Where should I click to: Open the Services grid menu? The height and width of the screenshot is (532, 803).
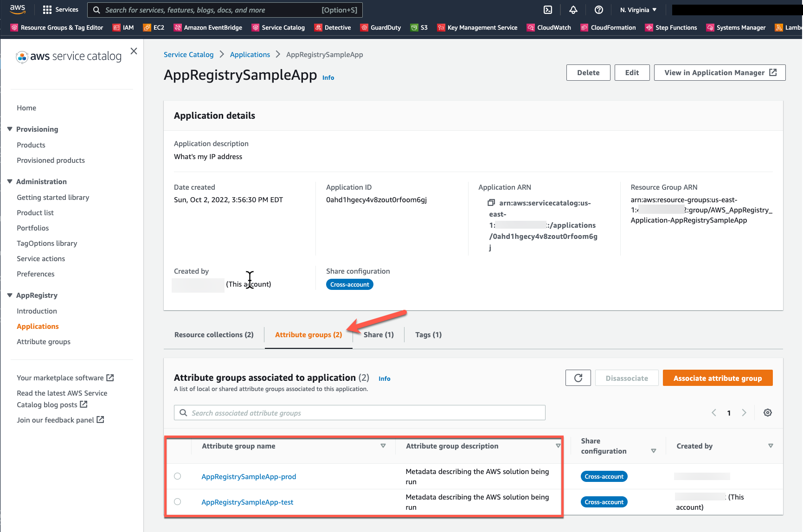60,10
